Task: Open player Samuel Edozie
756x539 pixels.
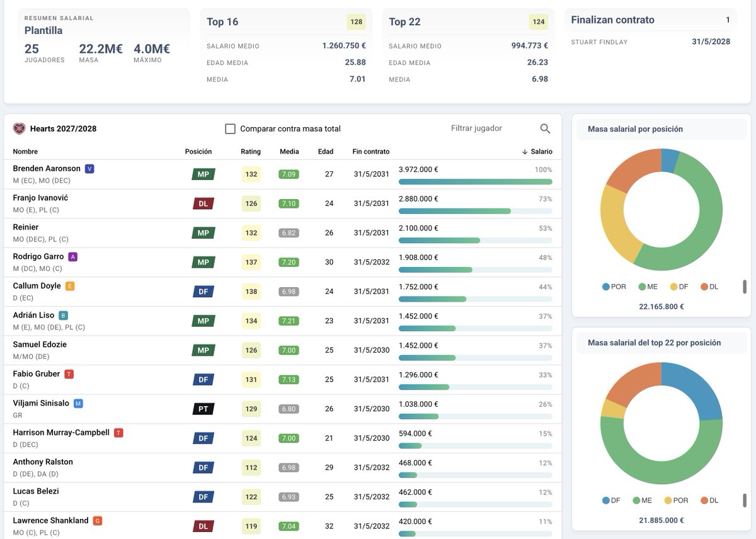Action: (x=40, y=344)
